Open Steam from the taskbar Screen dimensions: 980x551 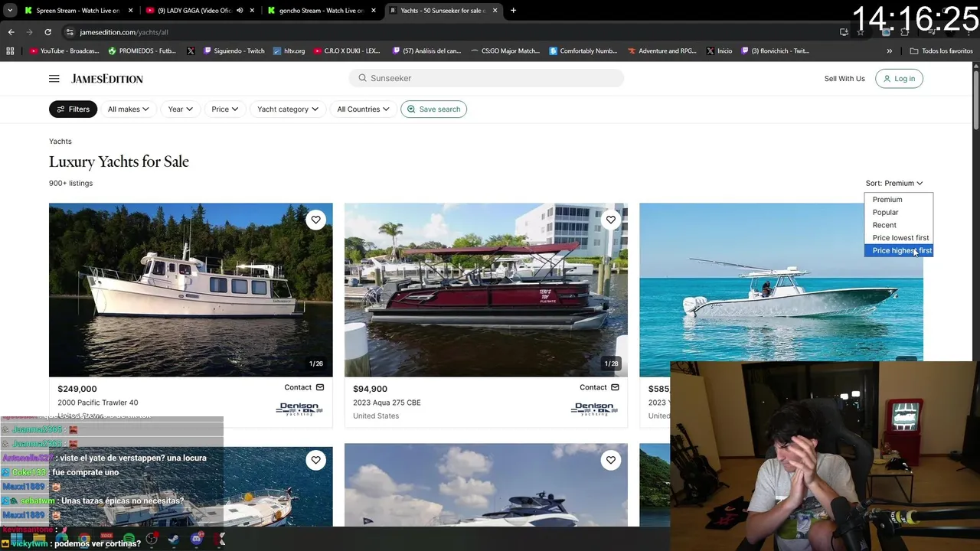point(175,540)
